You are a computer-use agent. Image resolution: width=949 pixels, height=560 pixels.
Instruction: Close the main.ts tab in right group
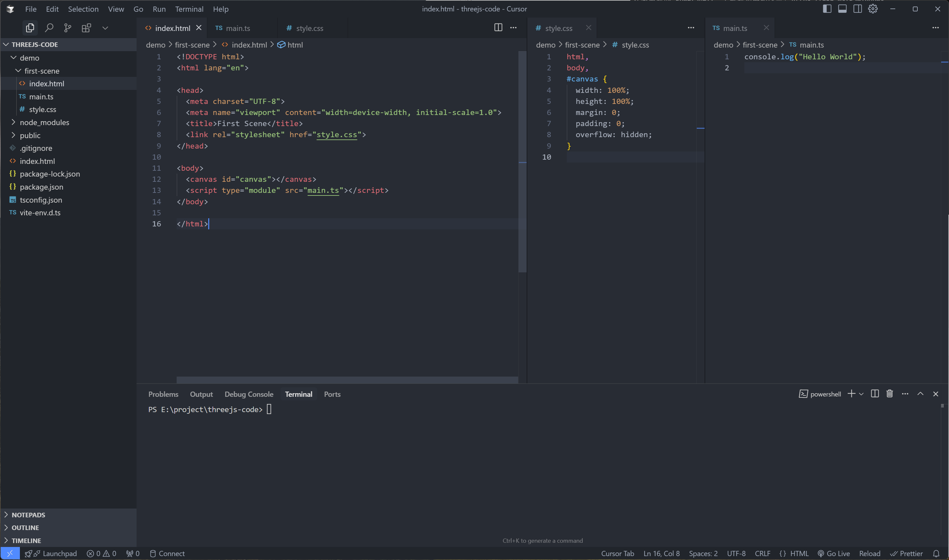click(x=766, y=28)
